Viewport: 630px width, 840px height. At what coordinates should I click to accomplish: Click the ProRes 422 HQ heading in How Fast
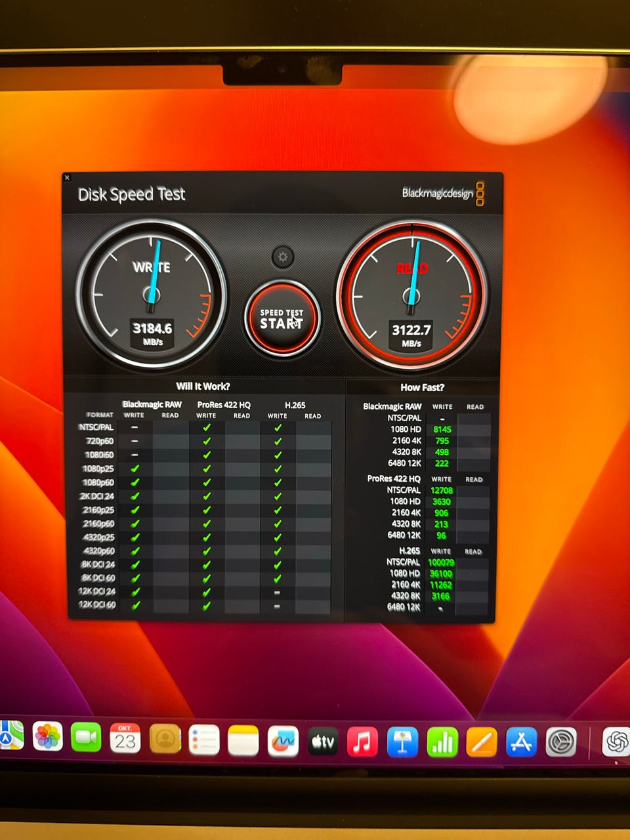pyautogui.click(x=394, y=478)
